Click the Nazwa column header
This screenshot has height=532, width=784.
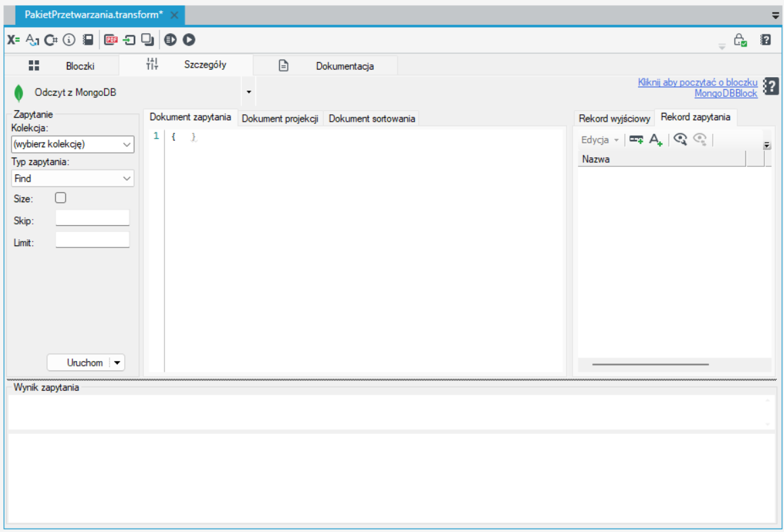click(x=662, y=159)
